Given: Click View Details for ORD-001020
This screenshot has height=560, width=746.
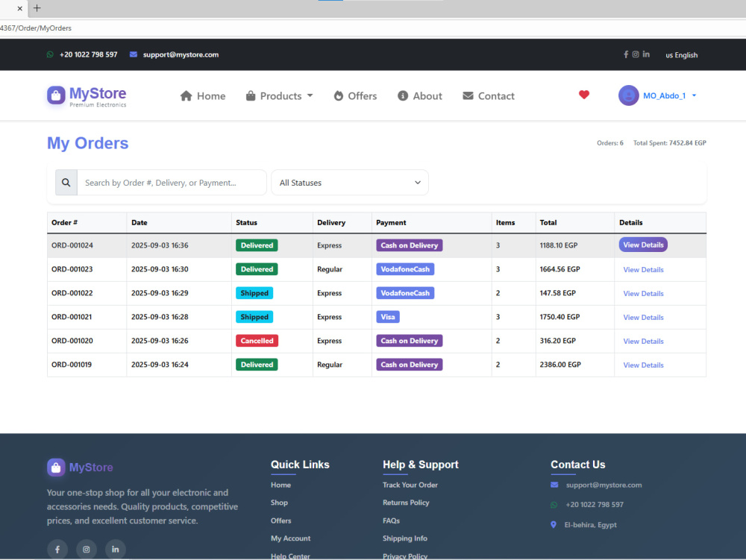Looking at the screenshot, I should click(643, 341).
